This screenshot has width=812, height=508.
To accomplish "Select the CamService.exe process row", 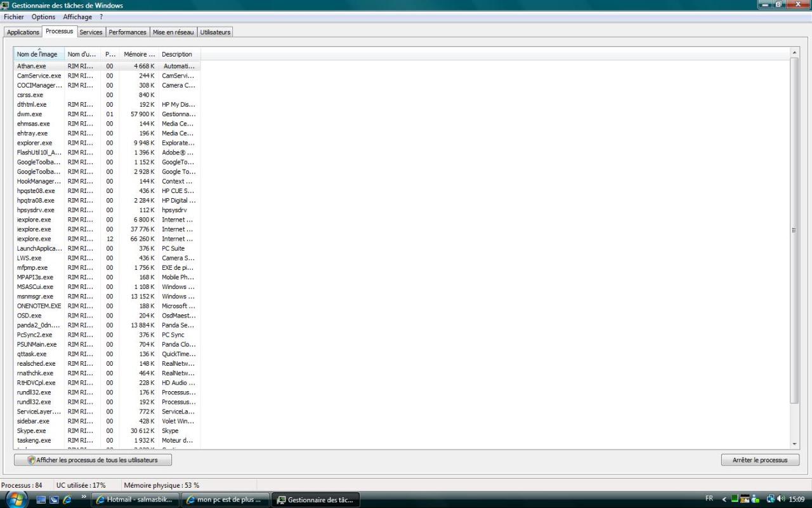I will [107, 76].
